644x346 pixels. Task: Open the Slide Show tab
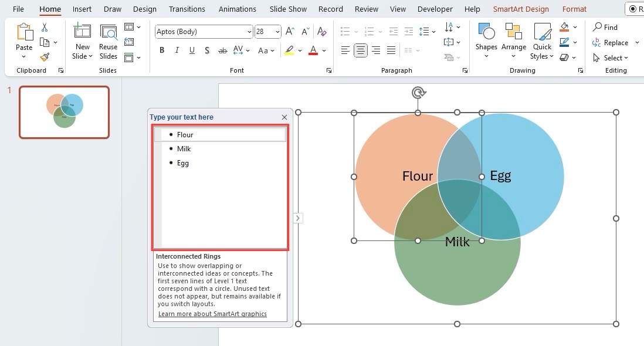click(288, 9)
